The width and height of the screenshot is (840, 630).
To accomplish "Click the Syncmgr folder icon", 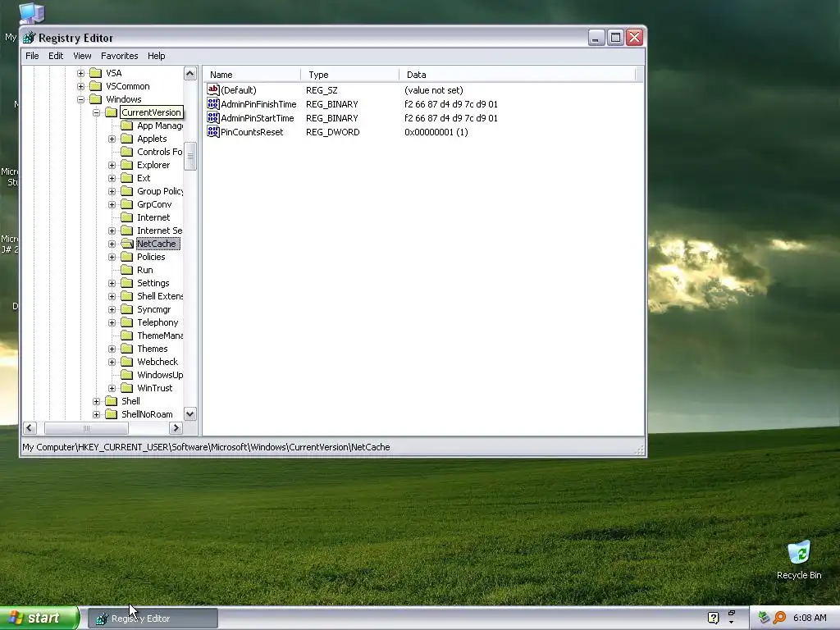I will point(127,309).
